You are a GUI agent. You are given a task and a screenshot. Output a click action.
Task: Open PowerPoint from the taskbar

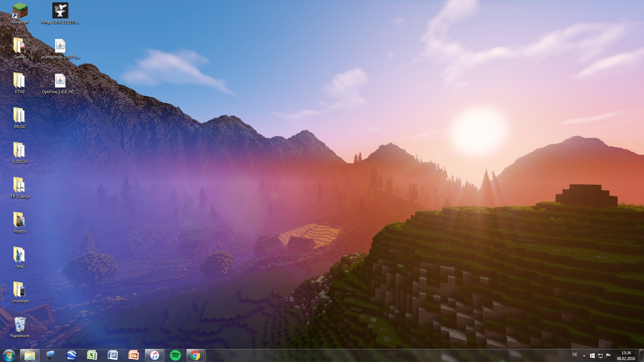[x=133, y=355]
